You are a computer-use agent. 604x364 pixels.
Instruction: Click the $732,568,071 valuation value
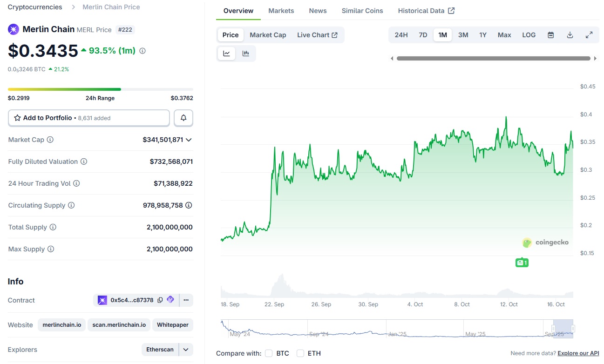point(171,162)
